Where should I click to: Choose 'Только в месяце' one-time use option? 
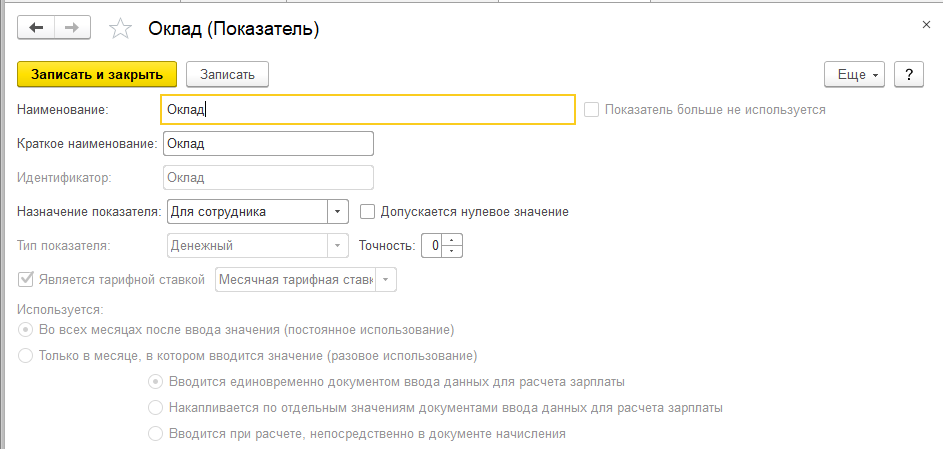(x=25, y=355)
